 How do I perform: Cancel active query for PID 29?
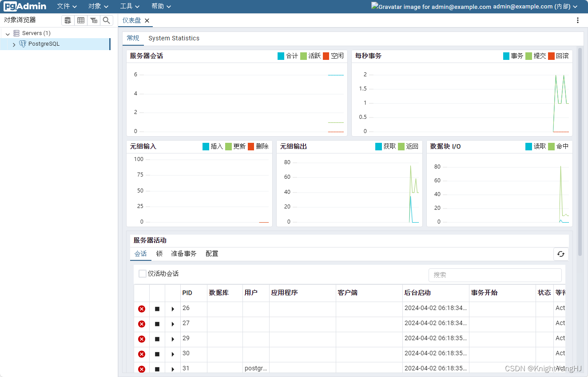pos(157,339)
